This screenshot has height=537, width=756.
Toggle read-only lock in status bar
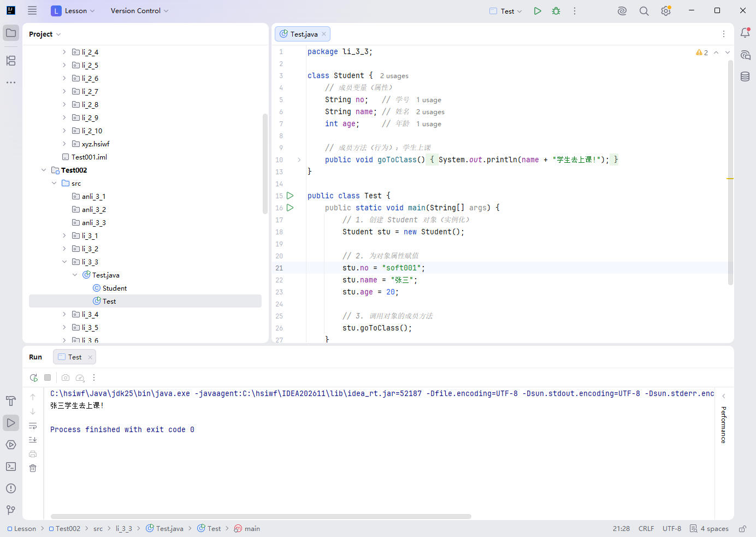click(743, 529)
